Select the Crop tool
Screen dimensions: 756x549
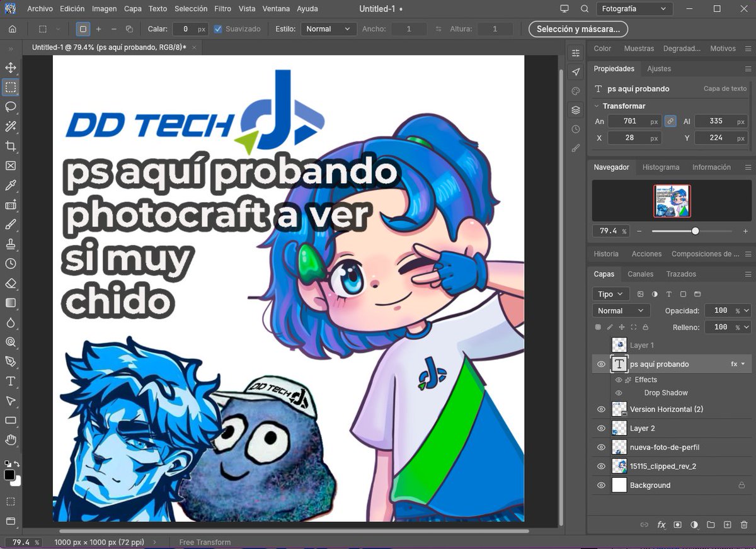11,146
